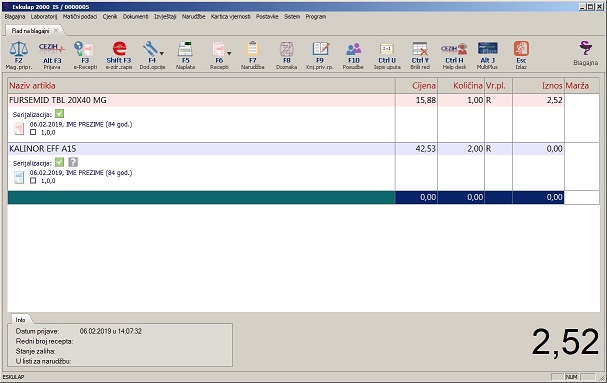The image size is (607, 383).
Task: Click green serialization check for FURSEMID
Action: [59, 114]
